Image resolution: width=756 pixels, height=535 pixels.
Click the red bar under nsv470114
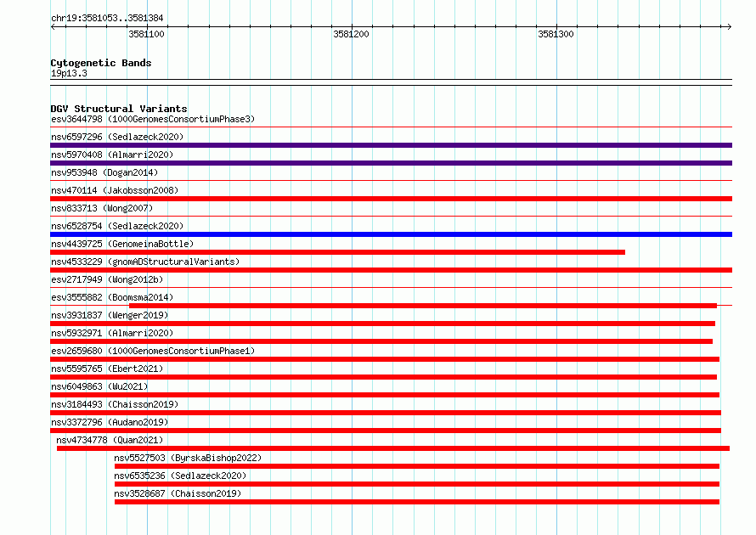click(391, 199)
